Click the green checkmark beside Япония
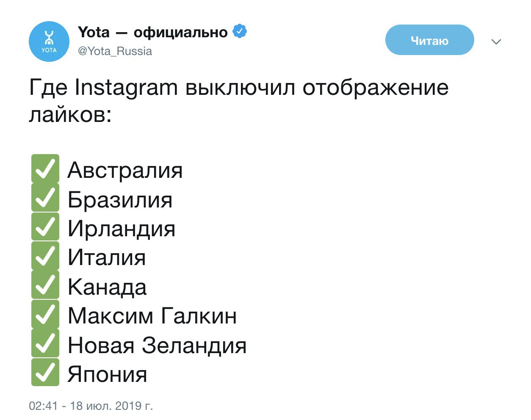This screenshot has width=531, height=420. [x=45, y=373]
